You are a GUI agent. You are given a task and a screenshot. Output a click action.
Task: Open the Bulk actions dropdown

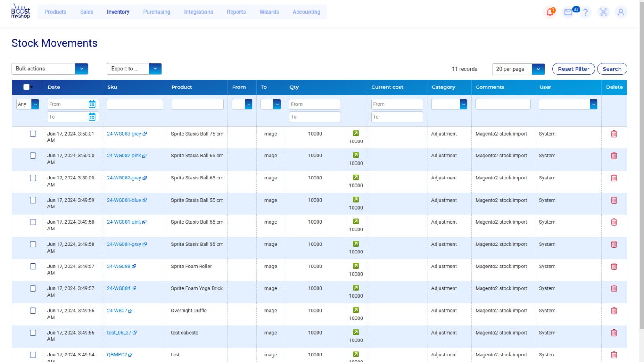coord(81,69)
